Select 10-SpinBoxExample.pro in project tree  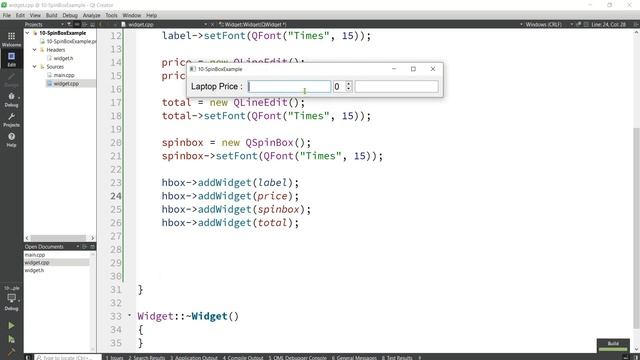pos(68,41)
